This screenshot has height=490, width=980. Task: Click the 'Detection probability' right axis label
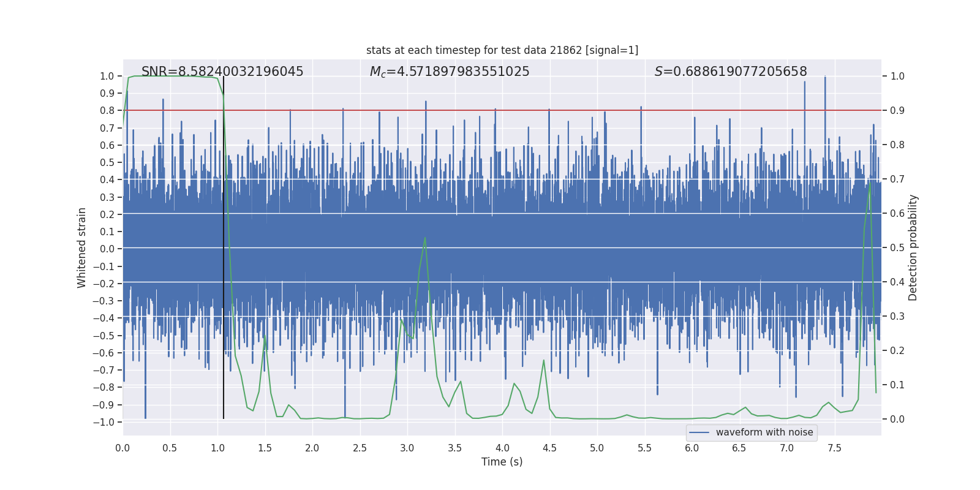(913, 247)
